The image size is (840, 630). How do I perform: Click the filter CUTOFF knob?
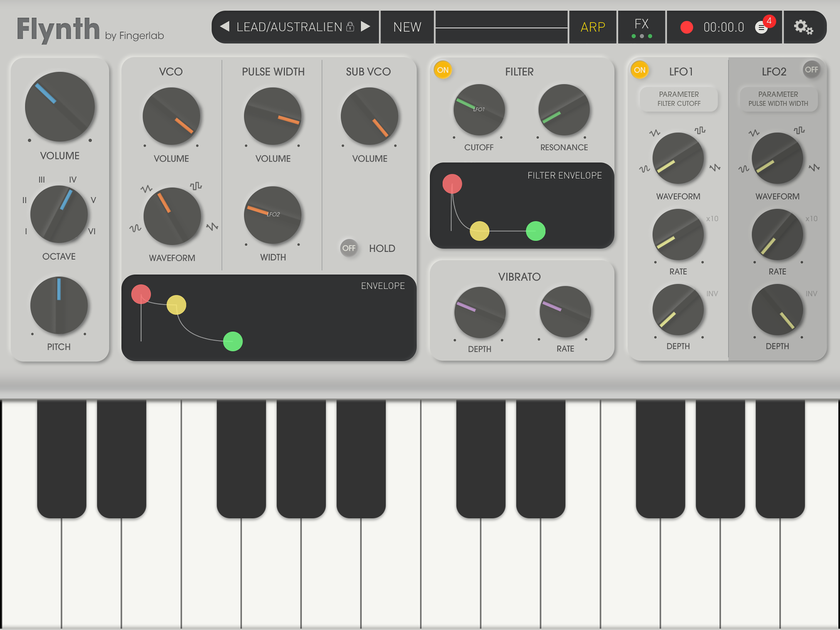click(479, 110)
